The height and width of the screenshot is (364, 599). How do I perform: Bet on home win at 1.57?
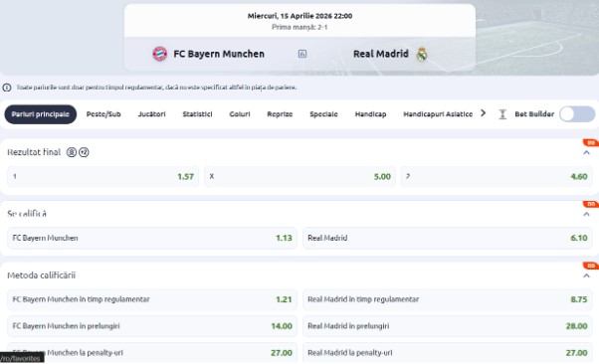point(103,176)
